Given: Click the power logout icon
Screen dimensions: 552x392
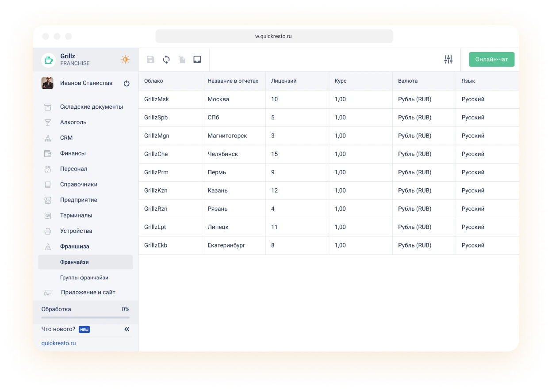Looking at the screenshot, I should click(126, 84).
